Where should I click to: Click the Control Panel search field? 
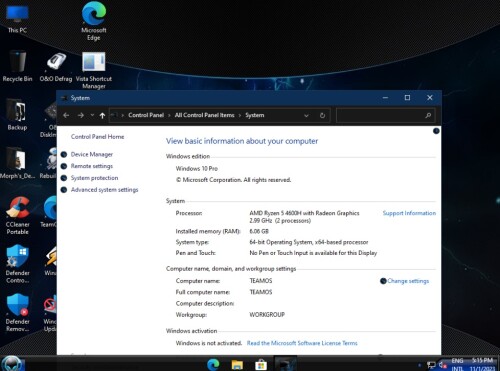pyautogui.click(x=386, y=115)
